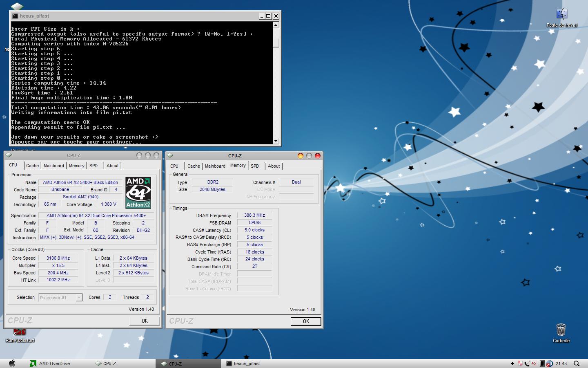
Task: Select the CPU tab in left CPU-Z window
Action: coord(13,165)
